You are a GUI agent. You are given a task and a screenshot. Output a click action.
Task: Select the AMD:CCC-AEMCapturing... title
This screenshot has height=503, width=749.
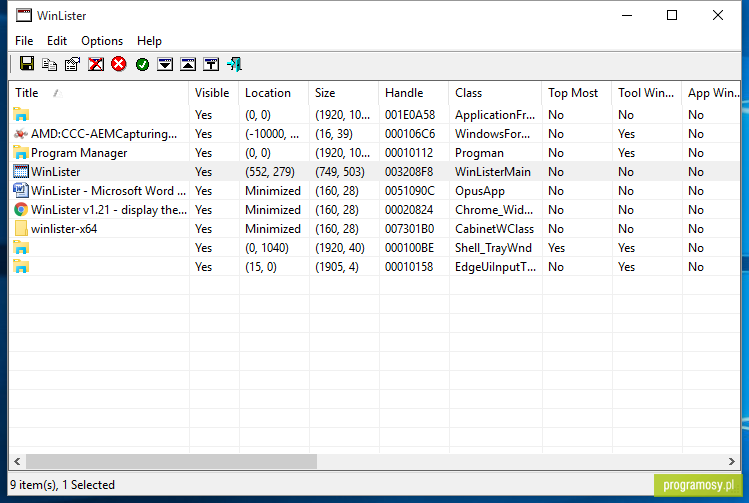[x=104, y=134]
